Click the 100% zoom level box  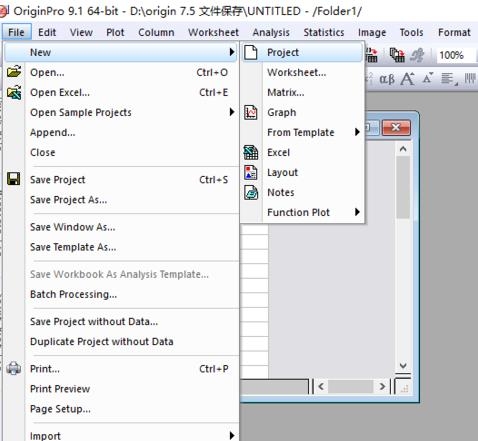tap(455, 55)
